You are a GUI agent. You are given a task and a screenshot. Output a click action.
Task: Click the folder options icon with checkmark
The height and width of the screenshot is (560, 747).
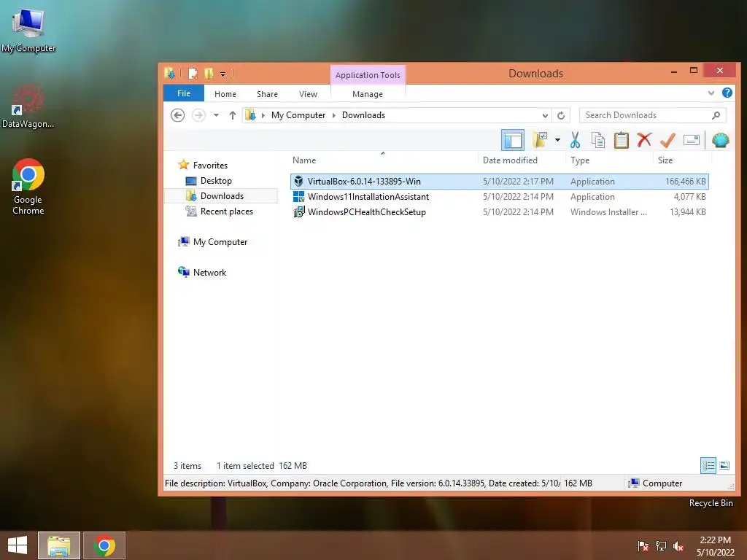click(x=540, y=140)
